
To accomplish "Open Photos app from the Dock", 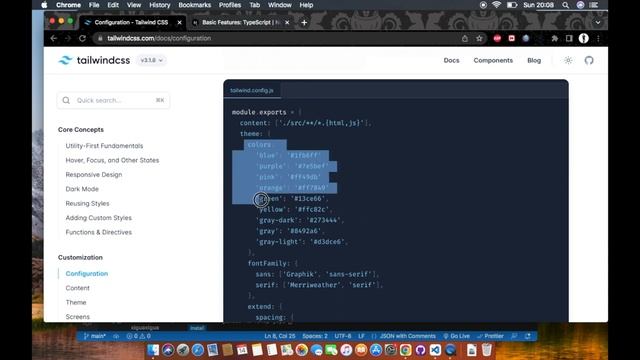I will (302, 350).
